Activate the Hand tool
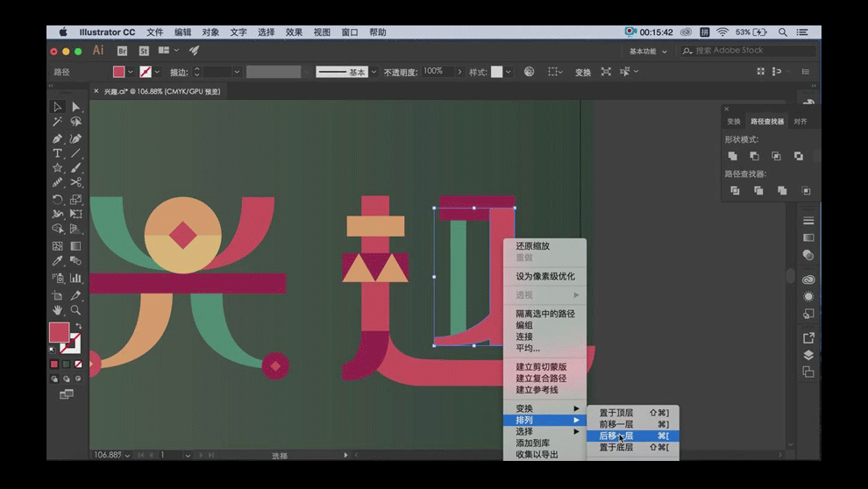 click(58, 310)
